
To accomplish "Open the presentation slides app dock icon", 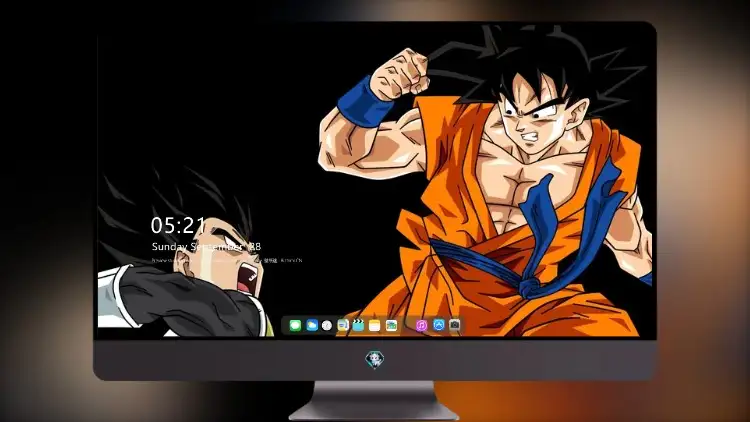I will tap(343, 325).
